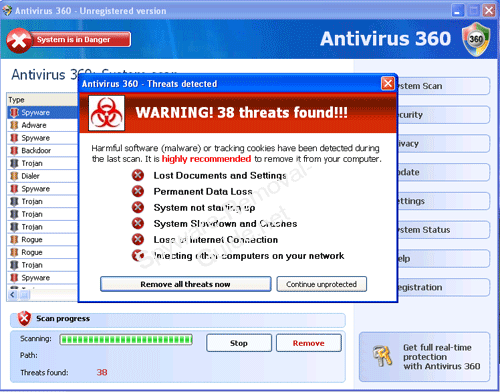Click the shield icon next to Scan progress
Screen dimensions: 500x392
[24, 319]
